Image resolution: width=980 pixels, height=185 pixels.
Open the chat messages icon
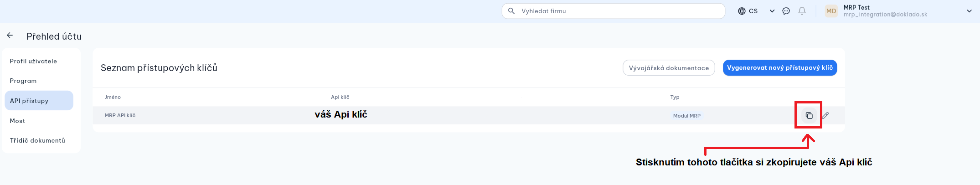pyautogui.click(x=786, y=11)
